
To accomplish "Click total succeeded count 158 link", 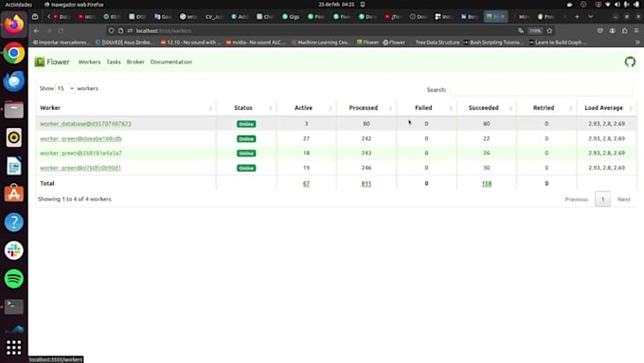I will coord(486,184).
